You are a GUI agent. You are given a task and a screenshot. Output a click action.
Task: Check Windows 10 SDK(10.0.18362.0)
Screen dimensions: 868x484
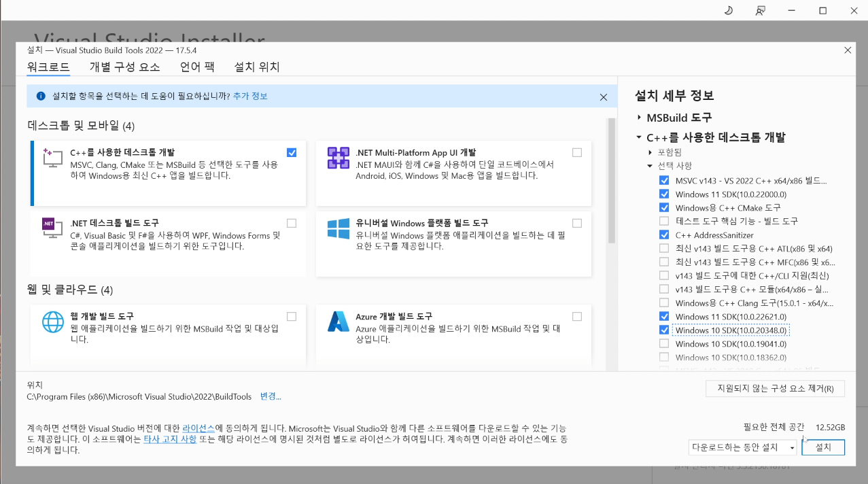(x=664, y=358)
